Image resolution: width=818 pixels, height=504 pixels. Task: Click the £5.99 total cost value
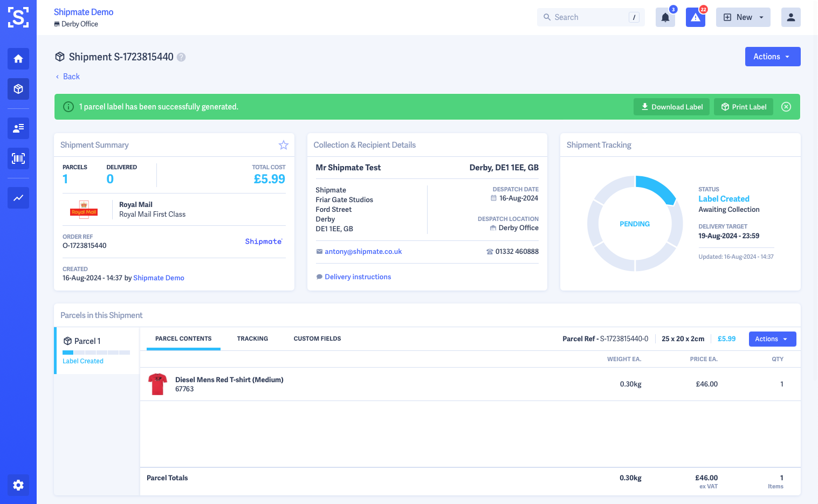point(269,179)
